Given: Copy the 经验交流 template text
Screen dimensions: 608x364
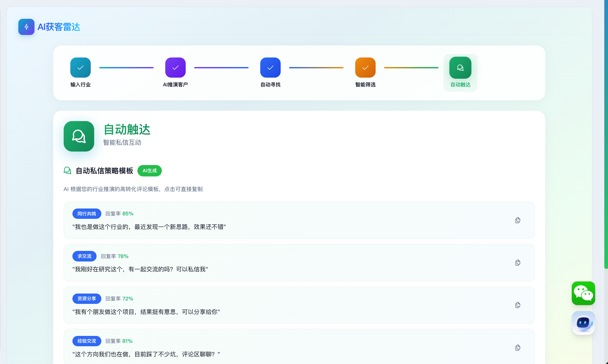Looking at the screenshot, I should [x=518, y=348].
